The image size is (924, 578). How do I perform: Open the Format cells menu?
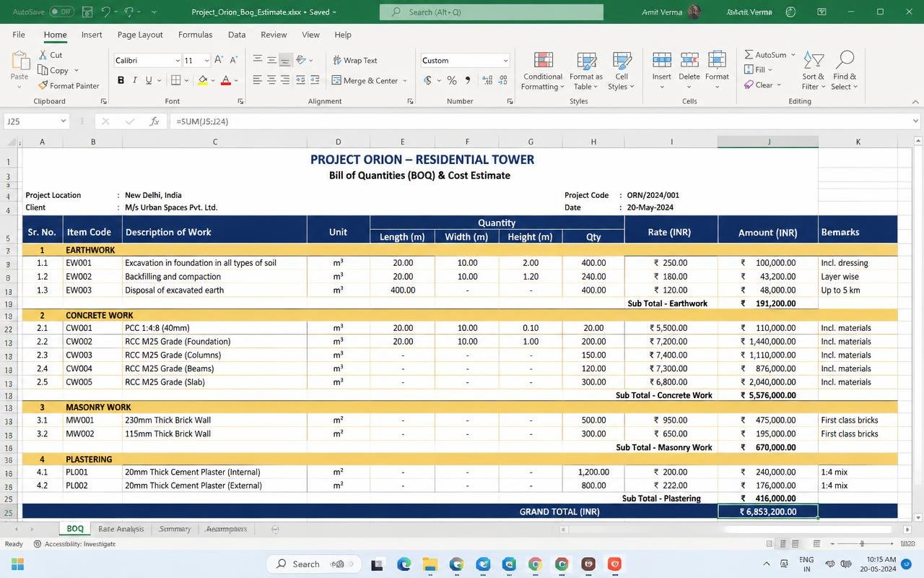pyautogui.click(x=717, y=71)
